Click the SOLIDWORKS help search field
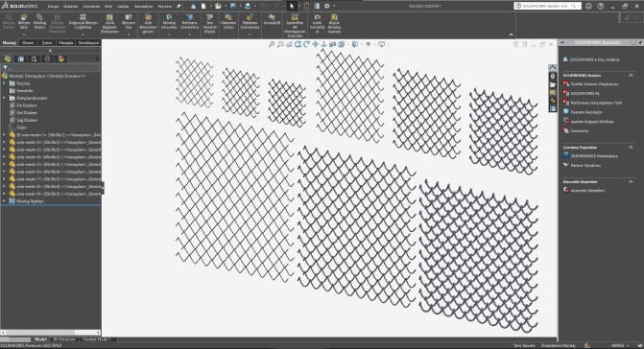 [x=547, y=6]
